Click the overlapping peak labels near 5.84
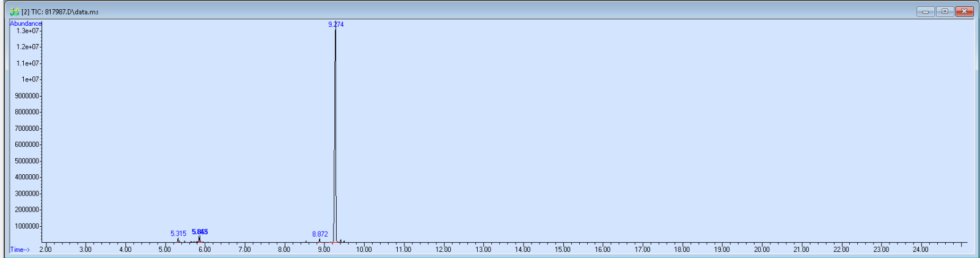Image resolution: width=980 pixels, height=258 pixels. [x=200, y=232]
